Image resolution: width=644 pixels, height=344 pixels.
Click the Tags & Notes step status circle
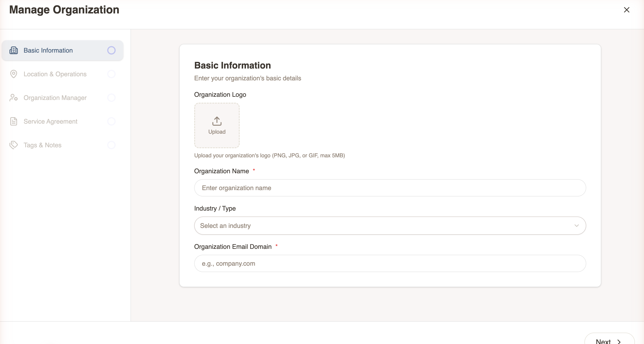(111, 145)
